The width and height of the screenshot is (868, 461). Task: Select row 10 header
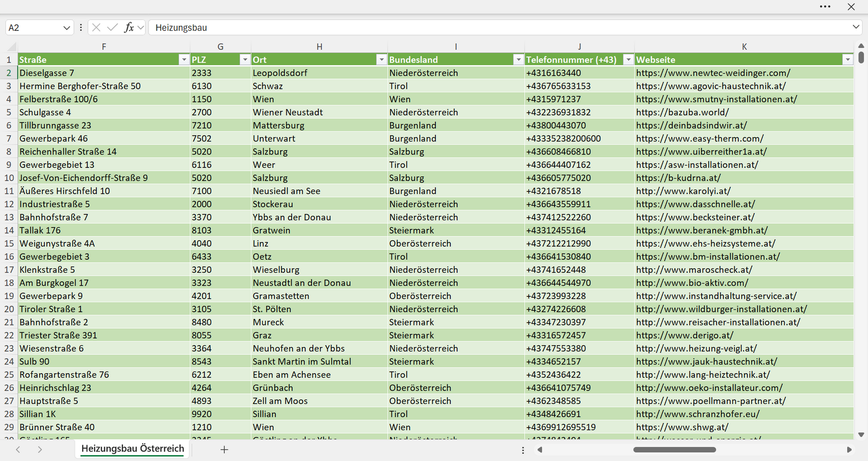pos(9,178)
